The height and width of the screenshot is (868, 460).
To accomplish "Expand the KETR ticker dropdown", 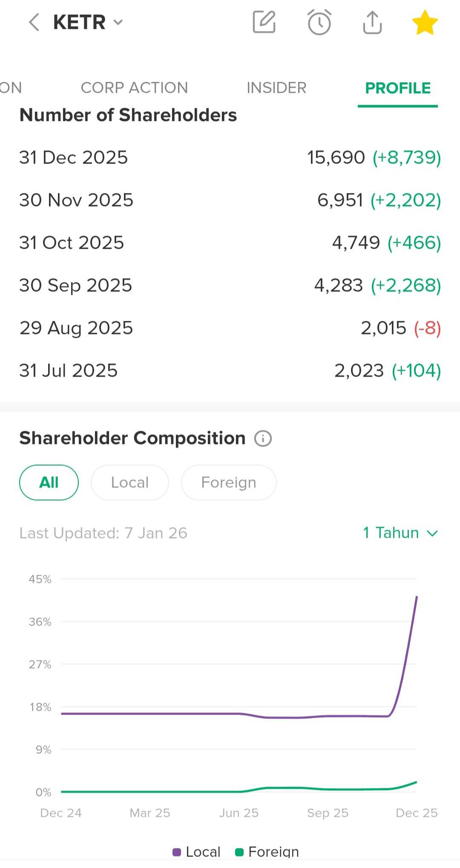I will [x=118, y=22].
